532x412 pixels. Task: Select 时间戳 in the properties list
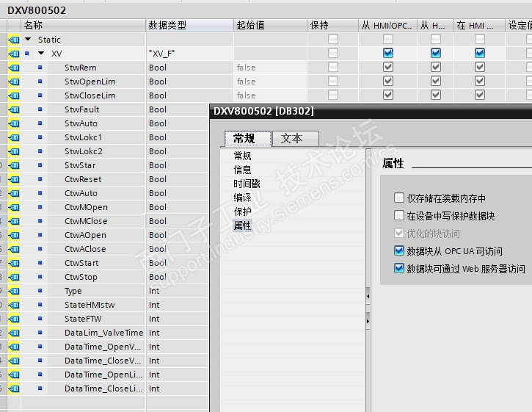coord(247,184)
